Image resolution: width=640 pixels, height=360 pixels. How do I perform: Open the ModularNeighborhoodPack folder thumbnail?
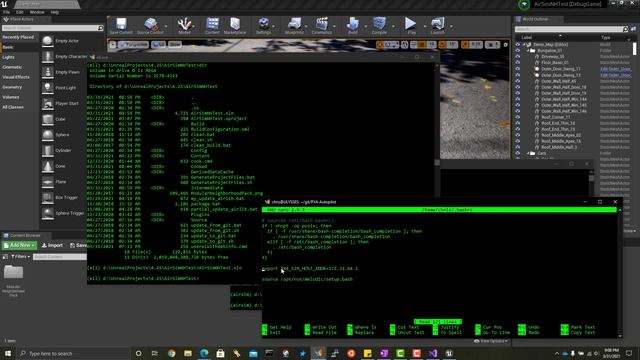[x=13, y=272]
